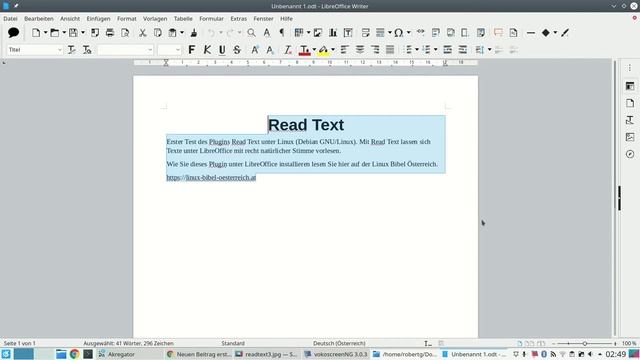Screen dimensions: 640x360
Task: Click the Export as PDF icon
Action: tap(95, 33)
